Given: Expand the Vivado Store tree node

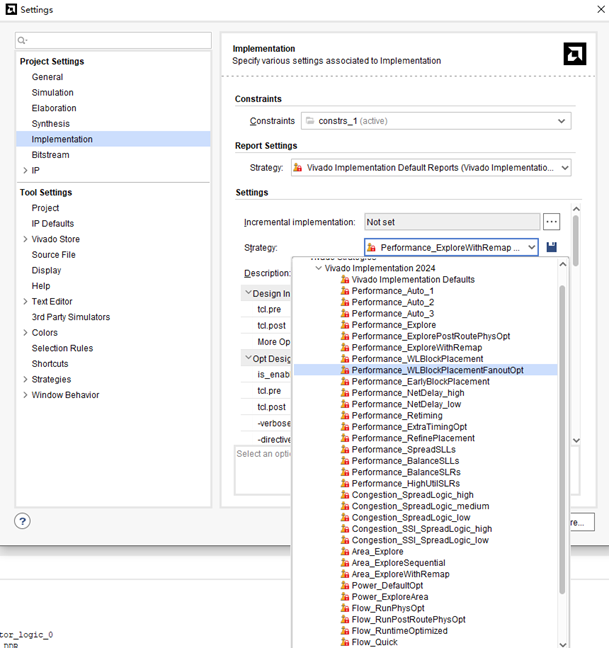Looking at the screenshot, I should 25,239.
